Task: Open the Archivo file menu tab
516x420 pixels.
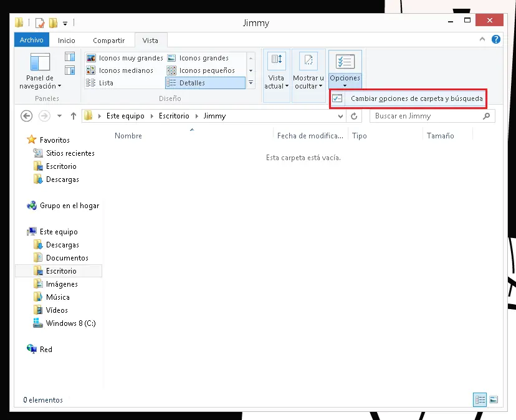Action: (x=32, y=40)
